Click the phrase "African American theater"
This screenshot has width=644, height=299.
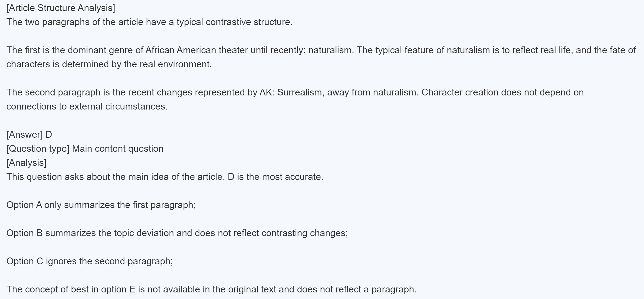197,50
